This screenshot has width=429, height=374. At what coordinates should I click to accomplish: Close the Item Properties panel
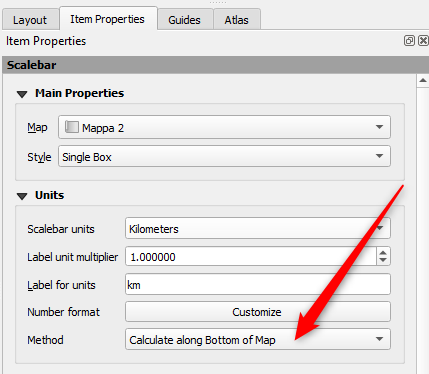(x=423, y=41)
